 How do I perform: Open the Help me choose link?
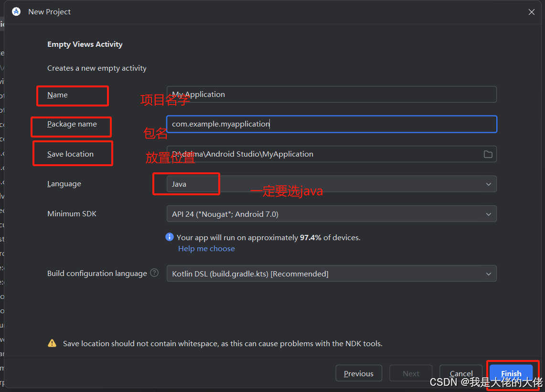pos(206,248)
